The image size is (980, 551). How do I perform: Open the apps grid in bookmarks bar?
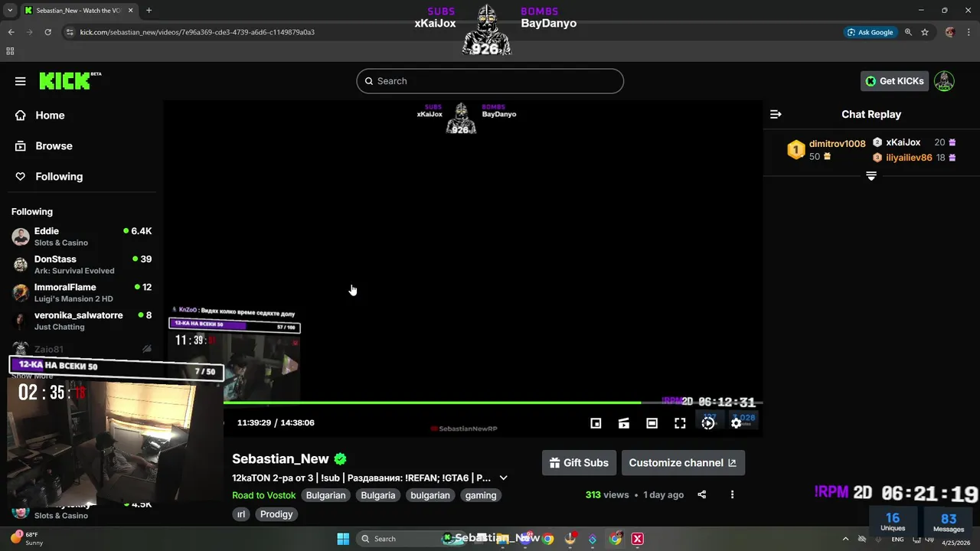[x=10, y=51]
